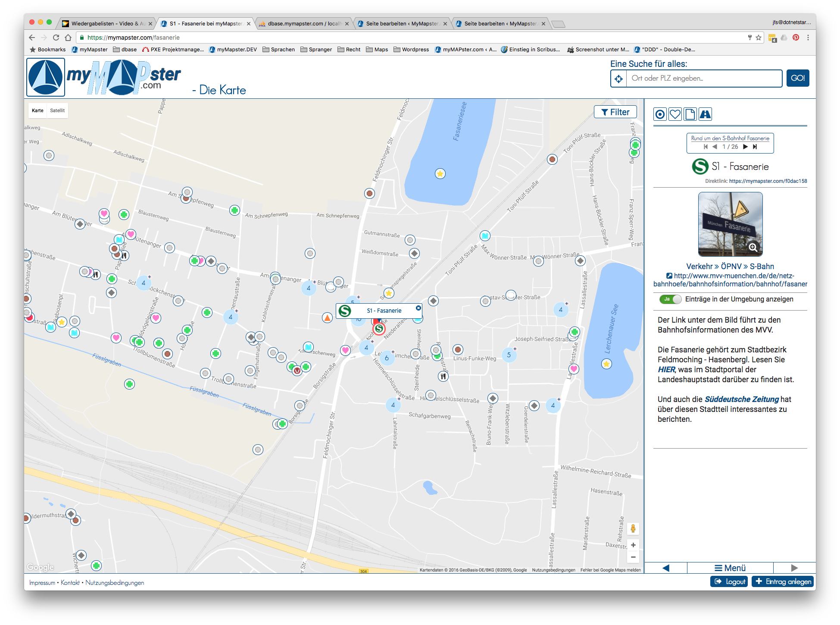Open the Nutzungsbedingungen footer link
Image resolution: width=840 pixels, height=625 pixels.
pos(115,583)
